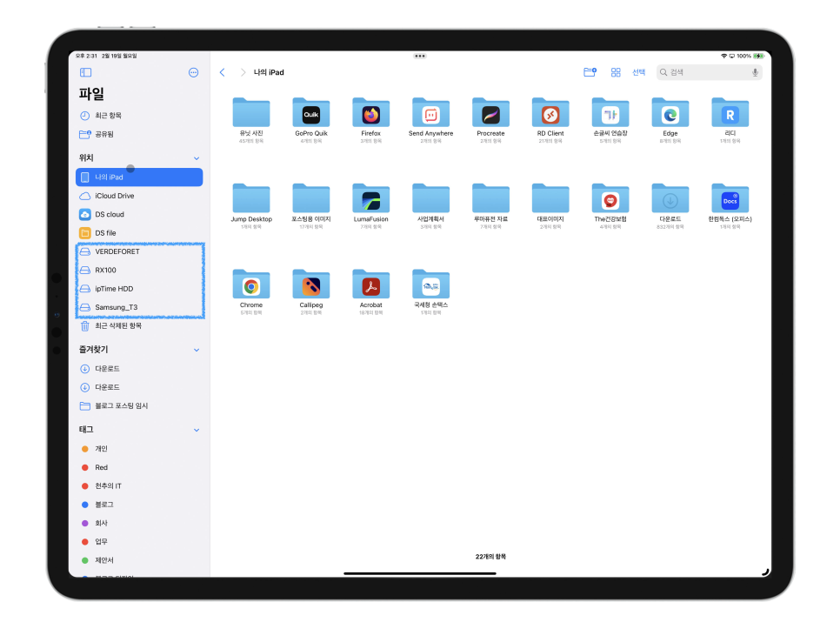Image resolution: width=840 pixels, height=629 pixels.
Task: Open the Firefox folder
Action: [370, 120]
